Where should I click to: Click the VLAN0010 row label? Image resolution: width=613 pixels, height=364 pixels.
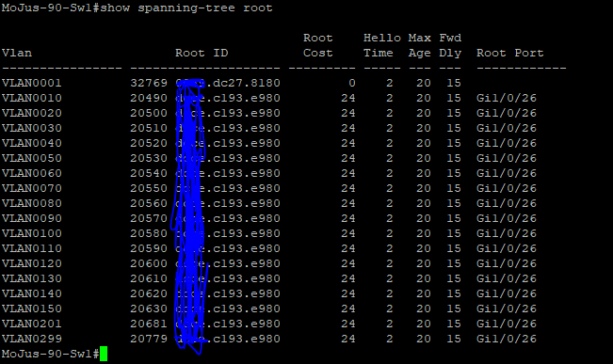pyautogui.click(x=32, y=98)
